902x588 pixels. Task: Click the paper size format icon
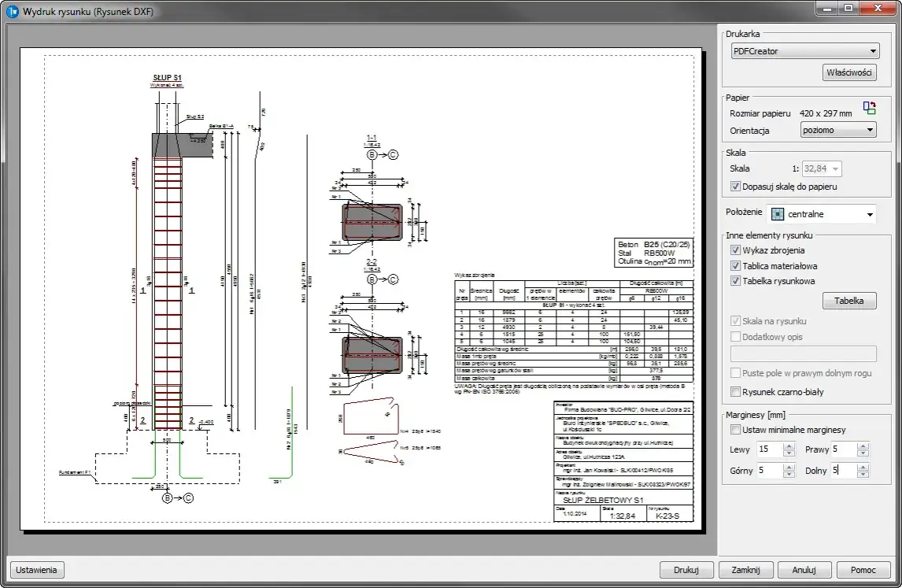(869, 109)
